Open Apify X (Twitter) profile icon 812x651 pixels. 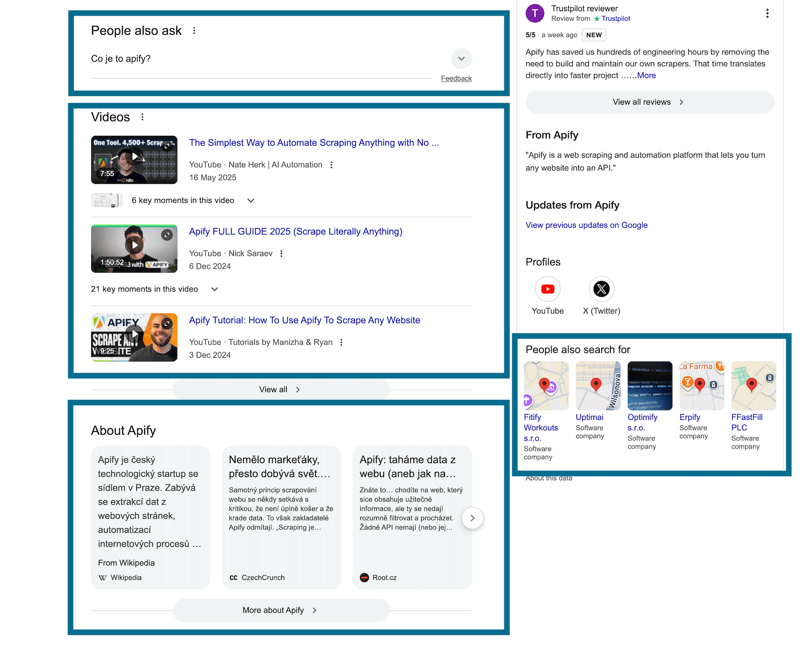pos(602,289)
